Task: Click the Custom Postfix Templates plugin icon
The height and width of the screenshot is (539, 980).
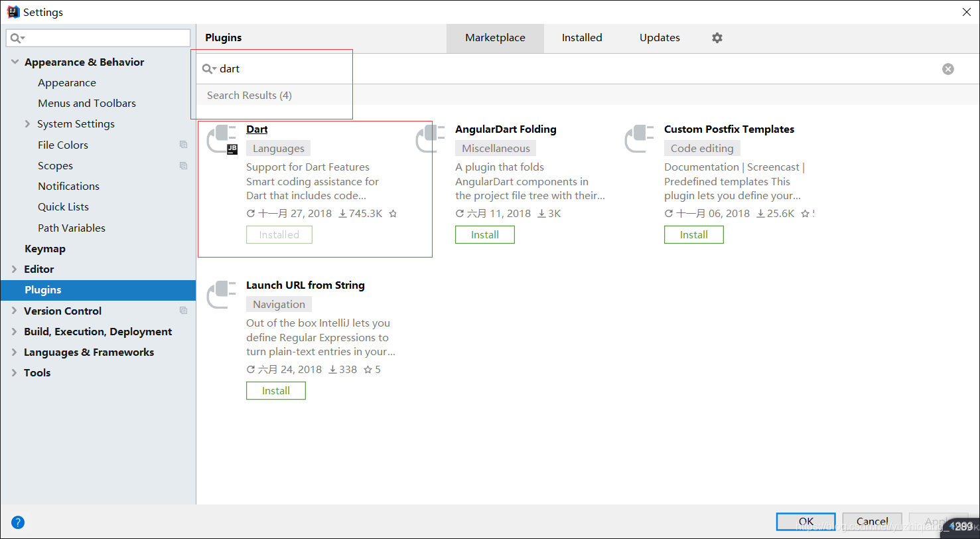Action: 640,139
